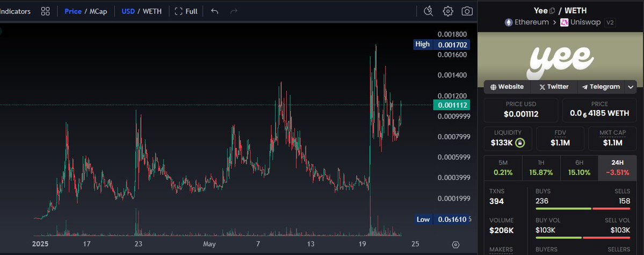Click the LIQUIDITY $133K box
The width and height of the screenshot is (644, 255).
point(508,139)
